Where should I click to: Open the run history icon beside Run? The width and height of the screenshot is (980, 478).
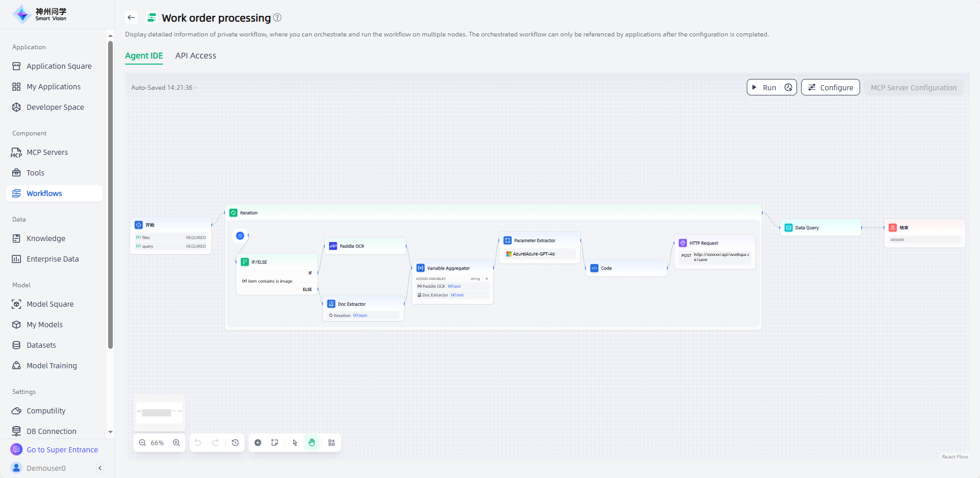click(788, 88)
